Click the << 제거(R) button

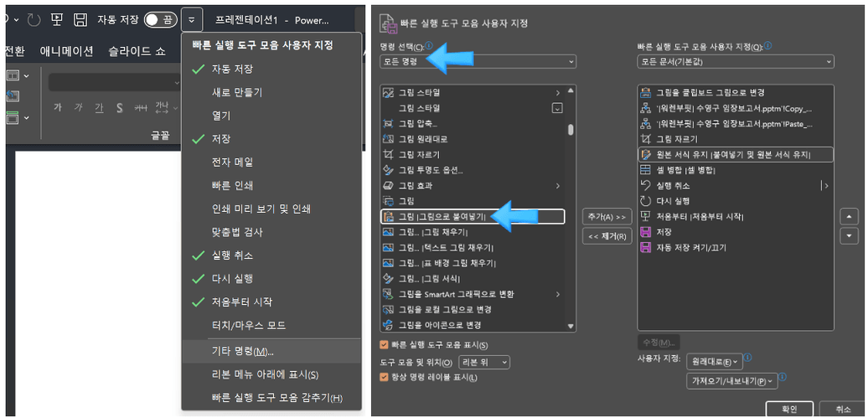click(607, 237)
